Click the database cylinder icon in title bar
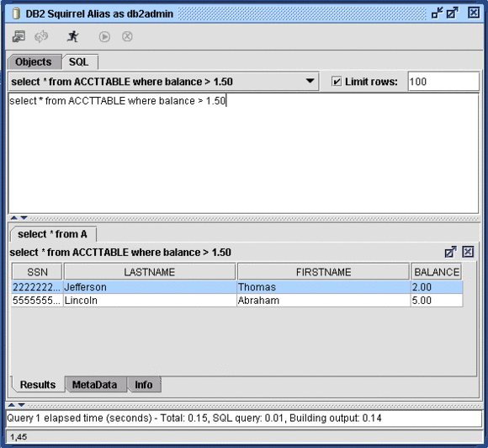Screen dimensions: 488x448 (16, 13)
